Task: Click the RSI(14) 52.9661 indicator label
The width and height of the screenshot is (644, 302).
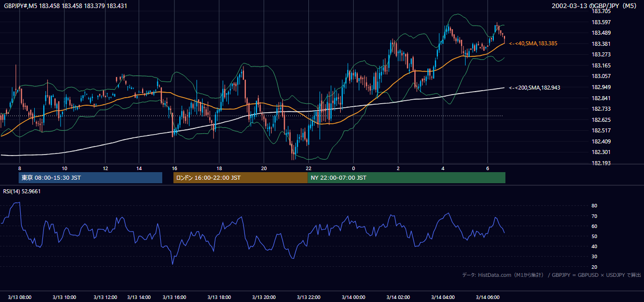Action: 22,191
